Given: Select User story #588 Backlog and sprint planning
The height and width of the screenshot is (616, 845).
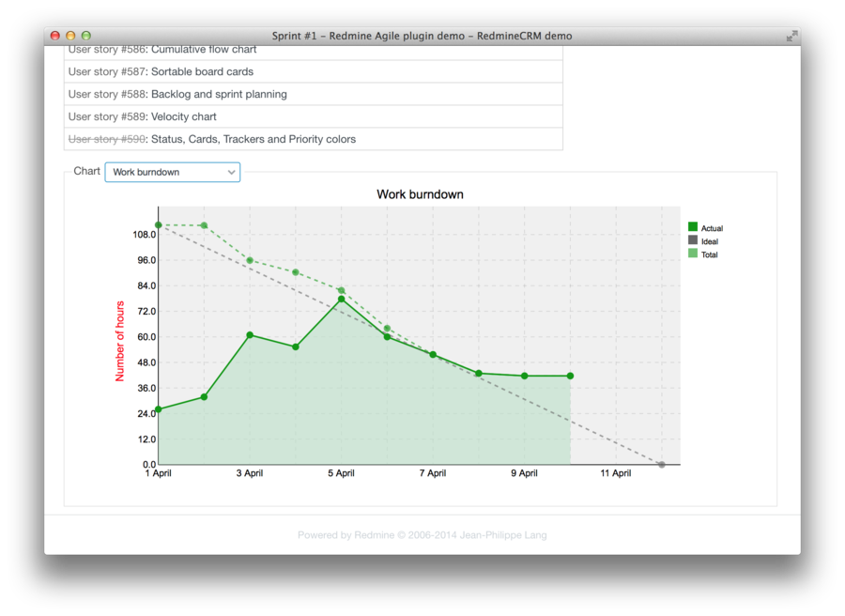Looking at the screenshot, I should point(106,94).
